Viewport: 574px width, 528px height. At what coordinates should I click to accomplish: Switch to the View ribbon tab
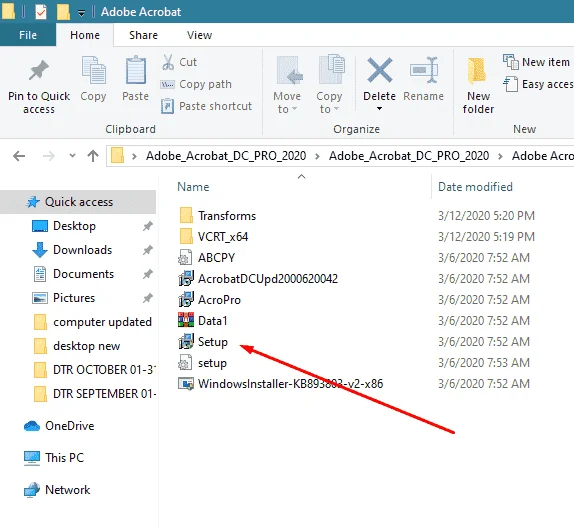click(x=200, y=35)
